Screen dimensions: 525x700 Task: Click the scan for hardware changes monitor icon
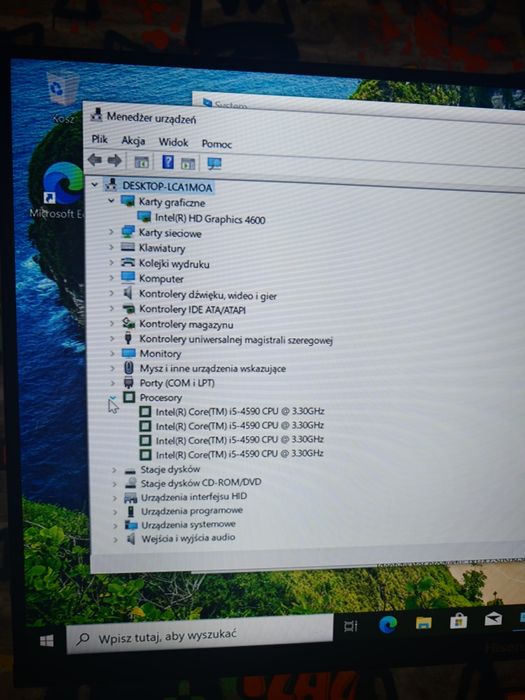pyautogui.click(x=215, y=164)
